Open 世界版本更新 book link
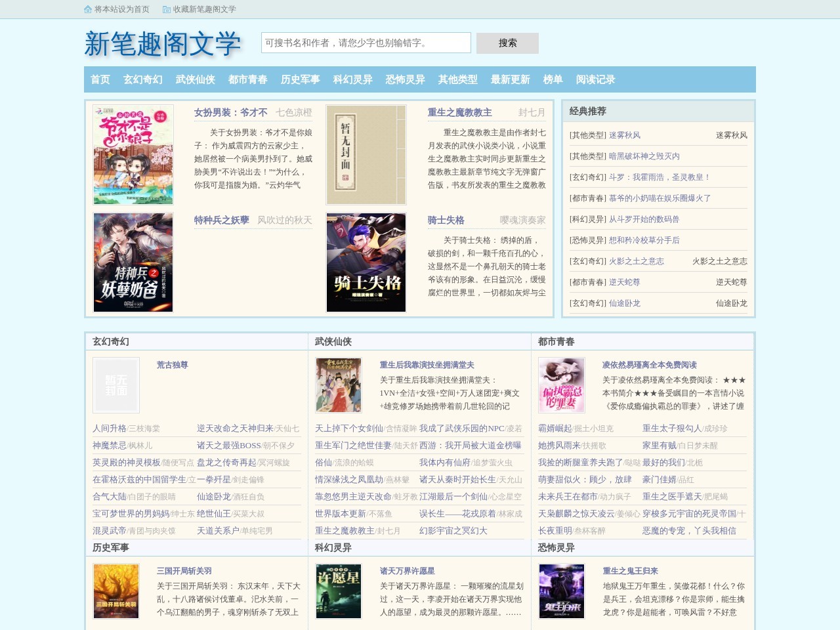The image size is (840, 630). 341,514
